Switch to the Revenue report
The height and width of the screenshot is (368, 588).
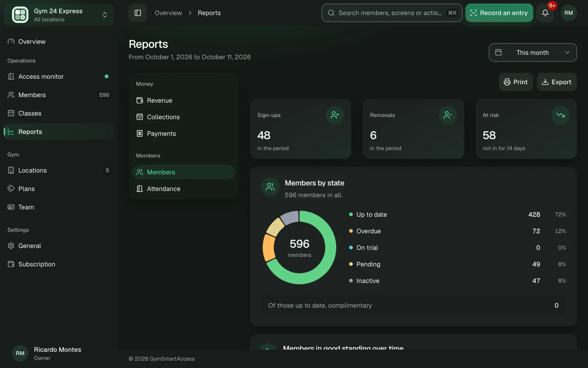click(183, 100)
